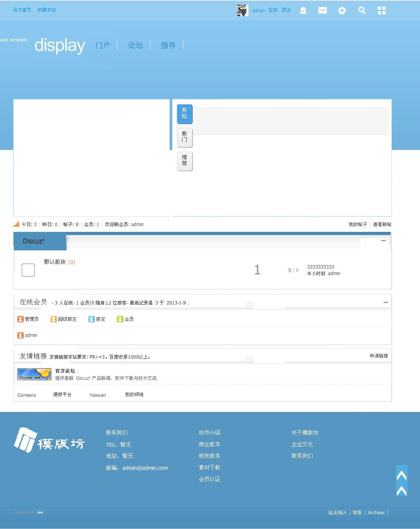Click the 设为首页 link
This screenshot has width=420, height=529.
[22, 10]
